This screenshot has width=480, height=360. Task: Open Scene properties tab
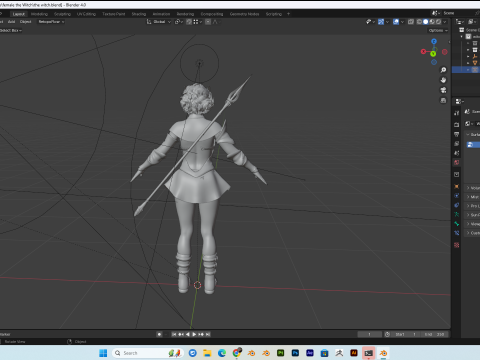coord(457,153)
